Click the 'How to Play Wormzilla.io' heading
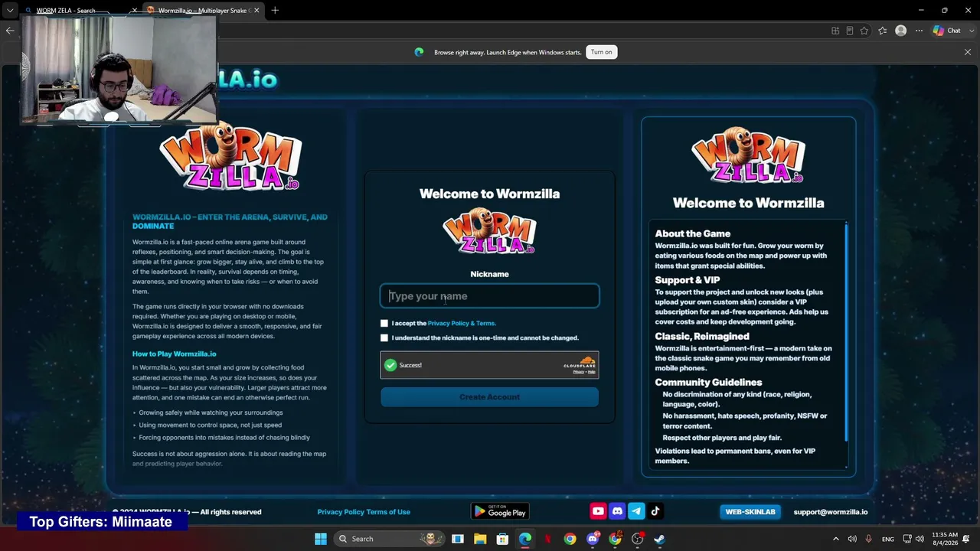The image size is (980, 551). (175, 354)
